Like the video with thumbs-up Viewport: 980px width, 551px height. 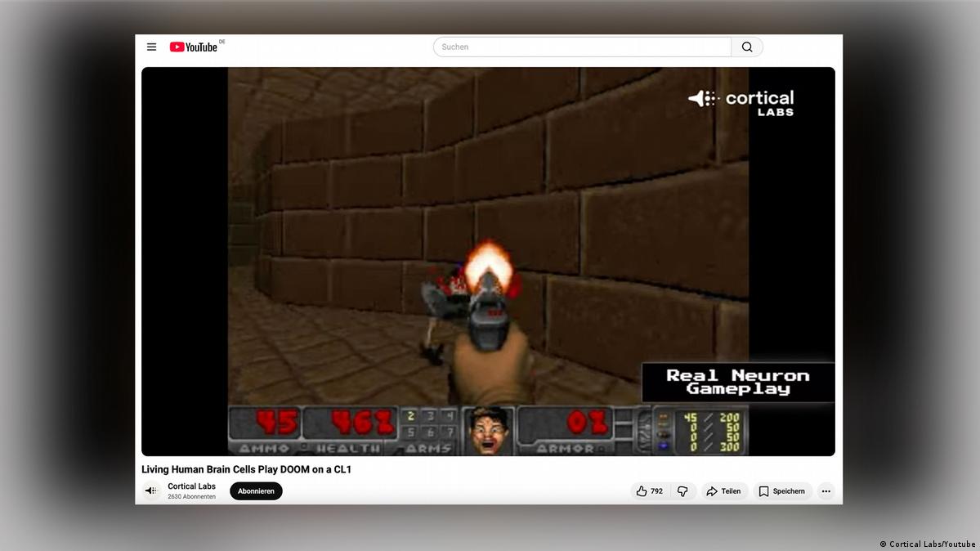[649, 491]
